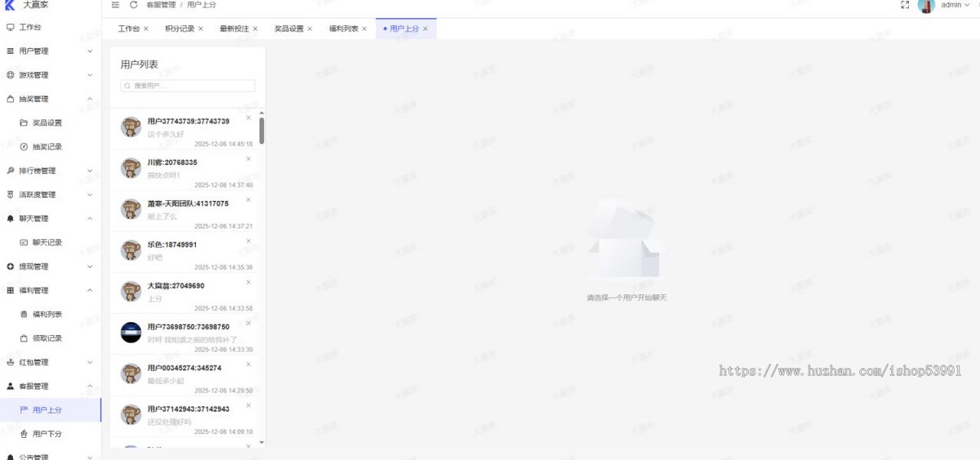Viewport: 980px width, 460px height.
Task: Switch to the 最新投注 tab
Action: click(x=234, y=29)
